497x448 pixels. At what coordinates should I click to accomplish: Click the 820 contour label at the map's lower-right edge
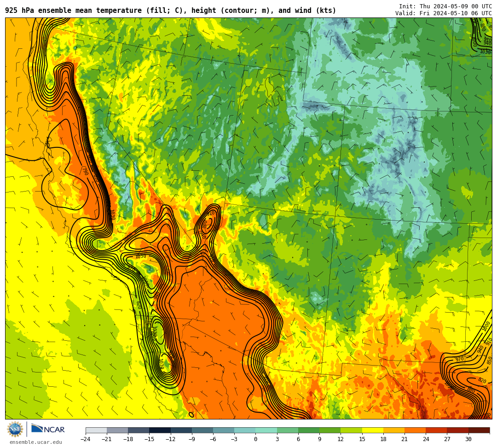[482, 380]
